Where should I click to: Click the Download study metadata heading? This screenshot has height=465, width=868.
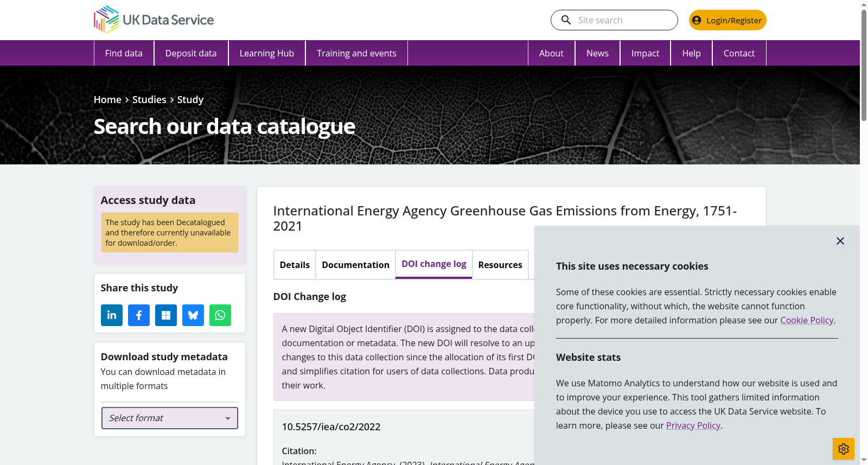click(164, 357)
